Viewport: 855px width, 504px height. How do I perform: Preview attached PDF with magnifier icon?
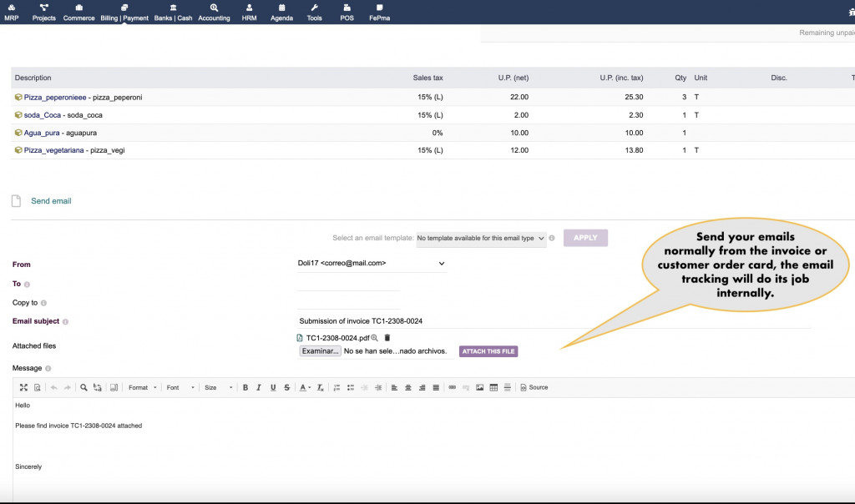(x=375, y=338)
